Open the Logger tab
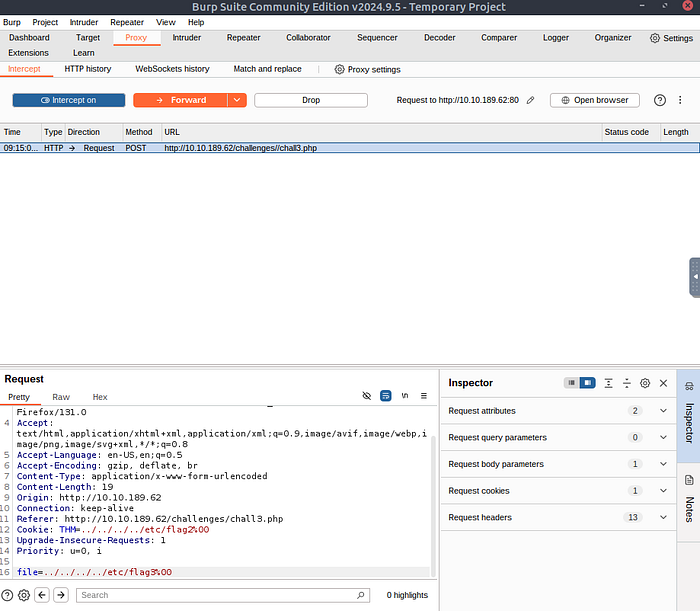Screen dimensions: 700x611 555,38
